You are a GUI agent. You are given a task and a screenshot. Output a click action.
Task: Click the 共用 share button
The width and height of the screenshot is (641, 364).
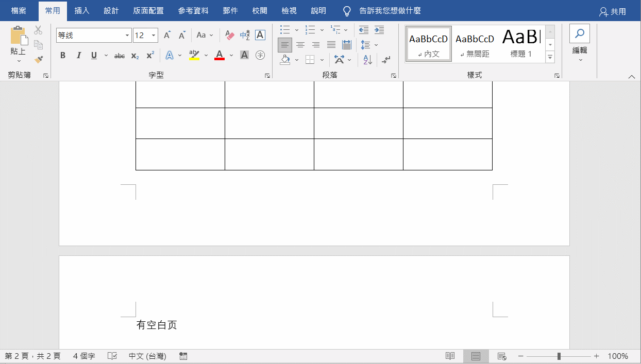[x=613, y=11]
